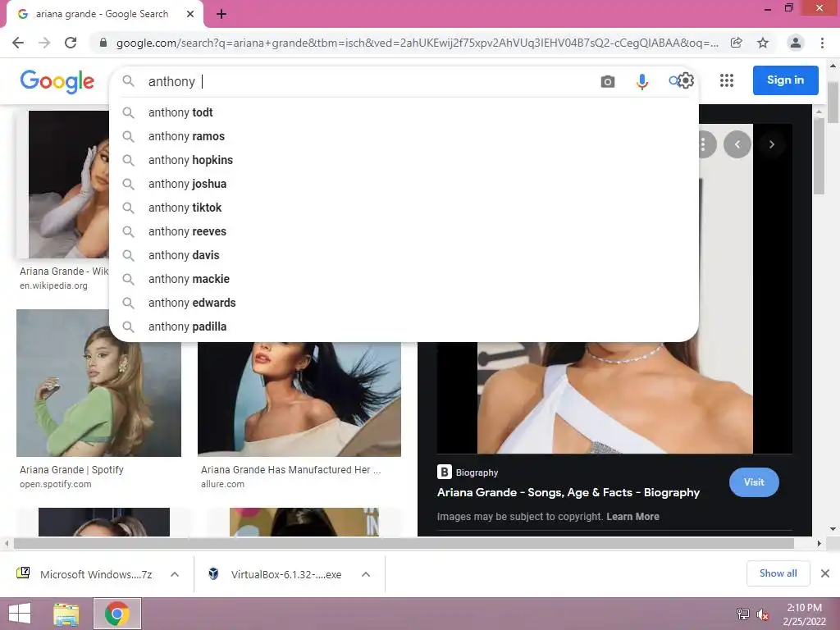840x630 pixels.
Task: Click the horizontal page scrollbar
Action: tap(404, 543)
